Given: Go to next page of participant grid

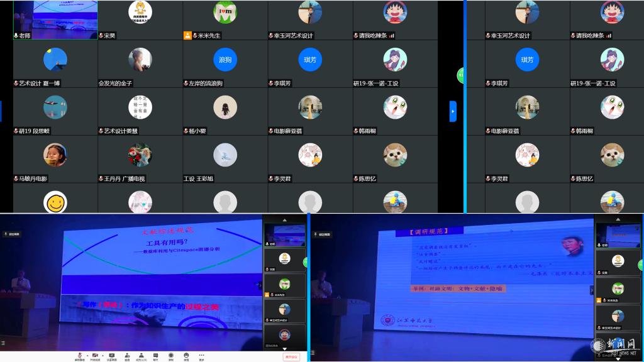Looking at the screenshot, I should (x=452, y=111).
